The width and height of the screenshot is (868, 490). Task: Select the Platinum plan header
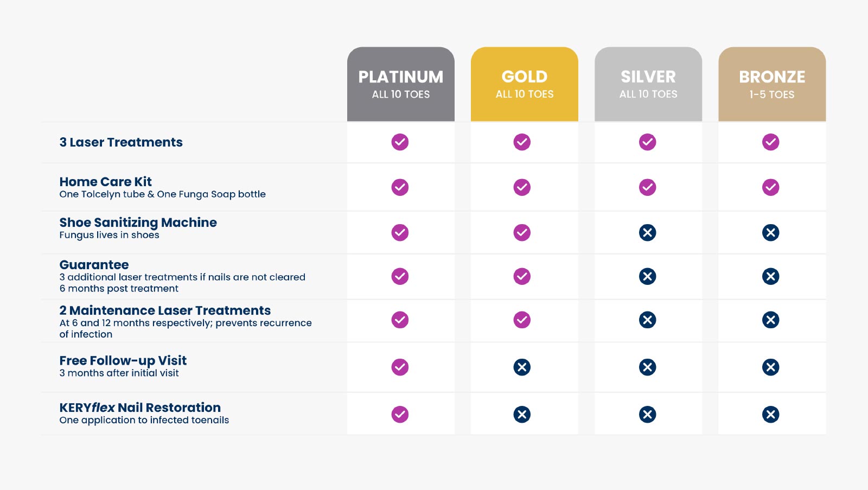pos(401,84)
